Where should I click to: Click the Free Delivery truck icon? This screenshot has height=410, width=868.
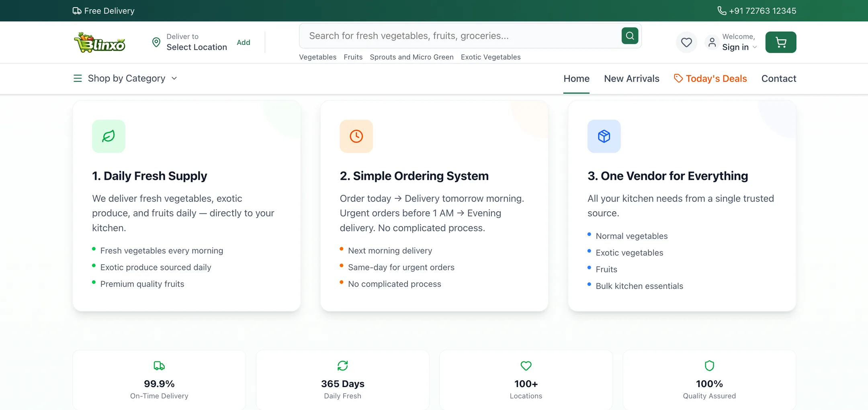point(77,11)
